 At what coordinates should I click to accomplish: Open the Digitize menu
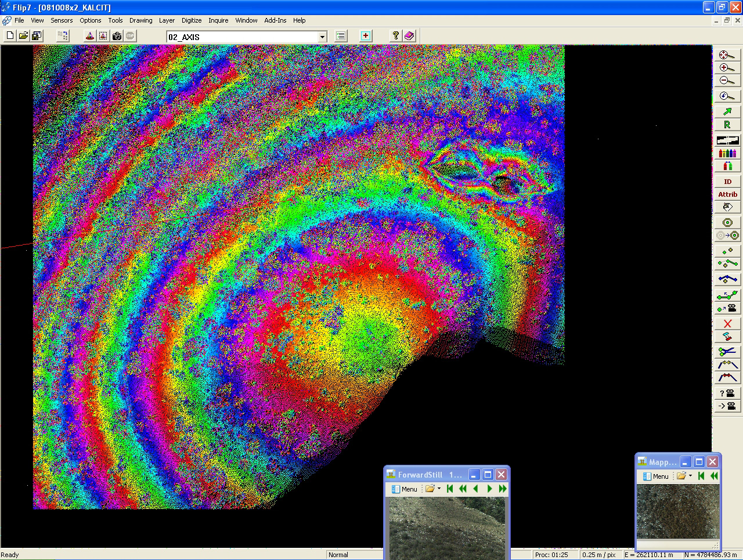coord(192,20)
